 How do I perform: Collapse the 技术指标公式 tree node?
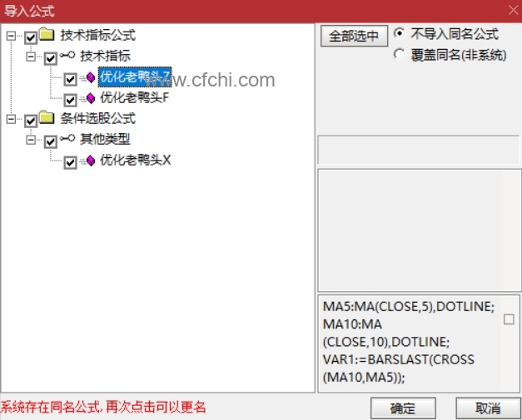(11, 36)
